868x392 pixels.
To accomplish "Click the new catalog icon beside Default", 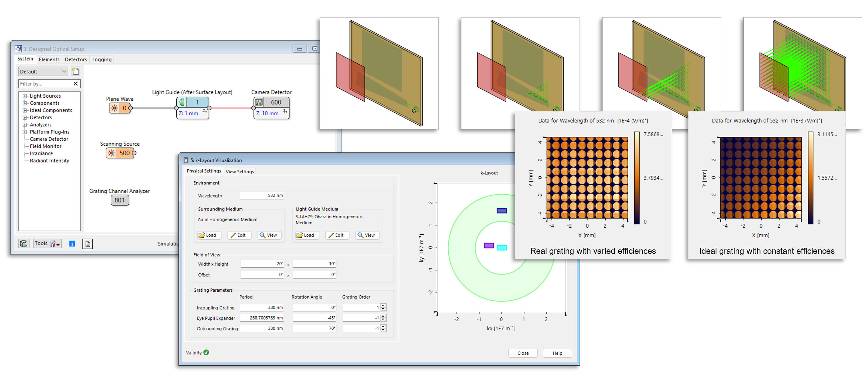I will click(75, 71).
